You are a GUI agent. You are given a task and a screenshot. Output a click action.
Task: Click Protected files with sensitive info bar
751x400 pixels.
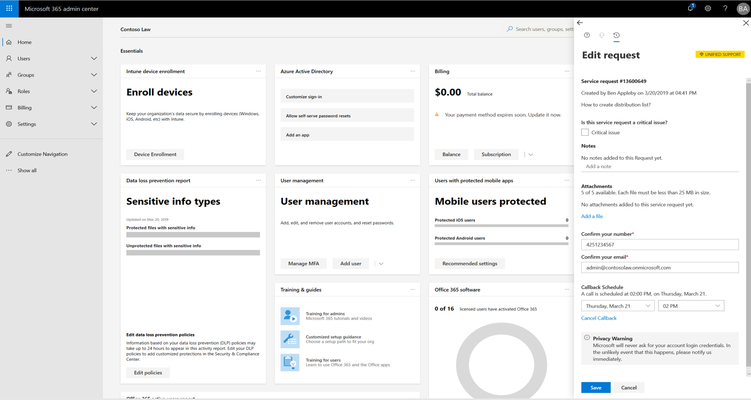tap(193, 235)
